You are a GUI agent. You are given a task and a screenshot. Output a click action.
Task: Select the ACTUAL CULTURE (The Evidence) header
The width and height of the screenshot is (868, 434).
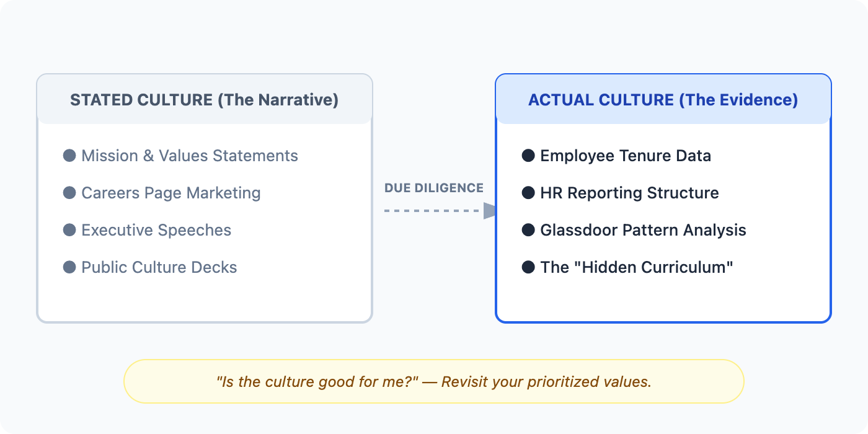(x=663, y=100)
